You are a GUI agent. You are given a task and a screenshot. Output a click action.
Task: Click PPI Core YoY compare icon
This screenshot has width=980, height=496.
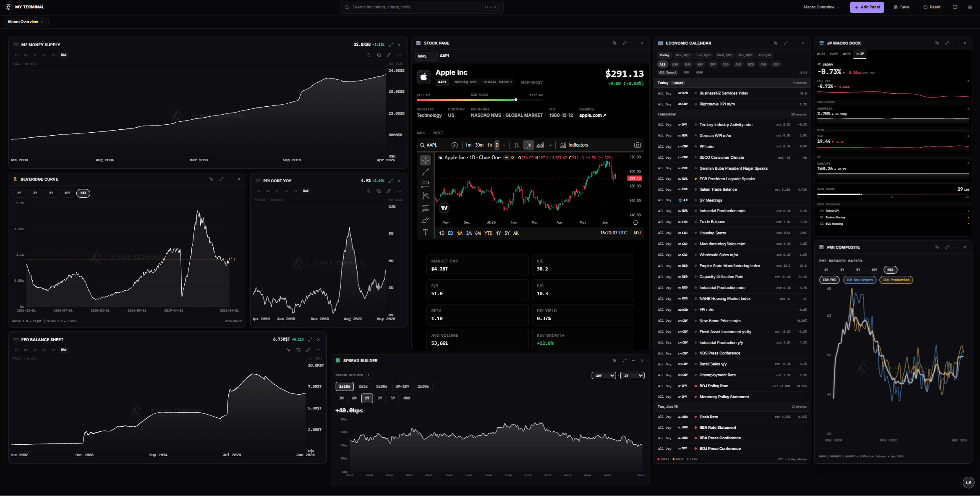pyautogui.click(x=379, y=191)
